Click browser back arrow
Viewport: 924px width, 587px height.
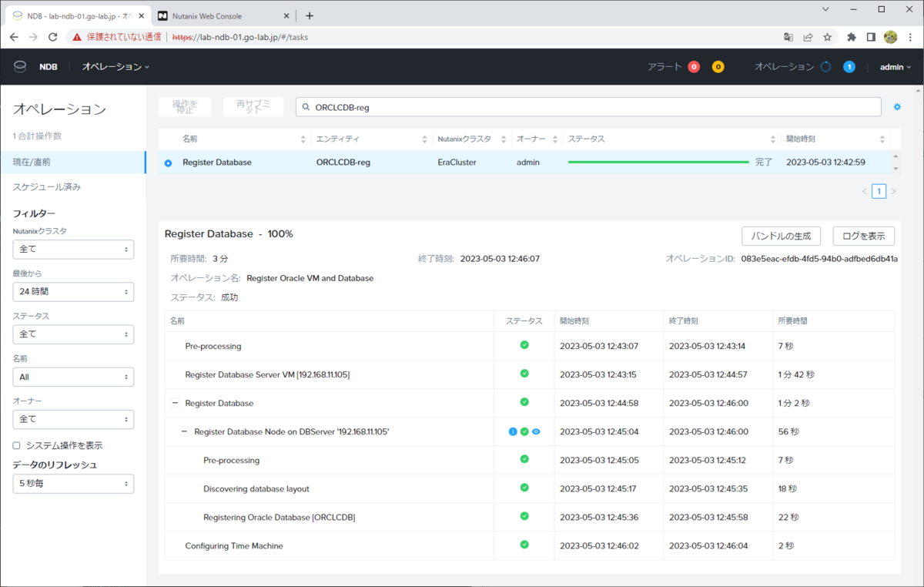(x=15, y=37)
